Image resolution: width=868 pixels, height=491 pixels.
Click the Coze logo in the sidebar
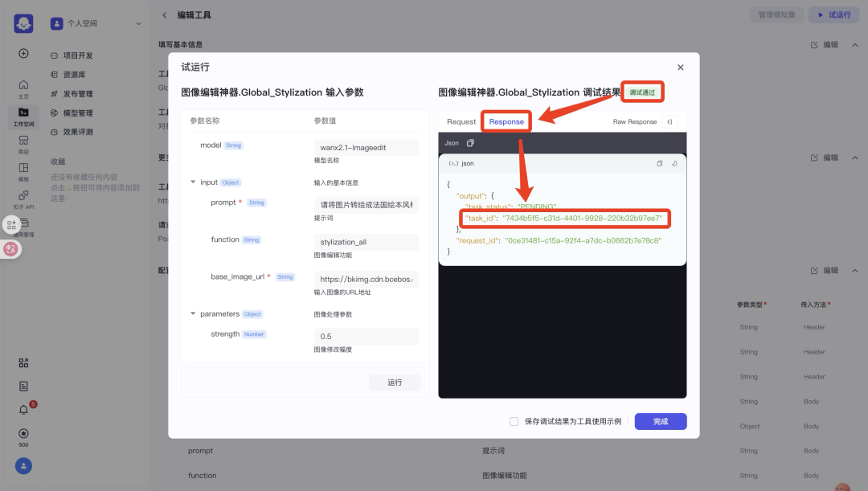(23, 23)
